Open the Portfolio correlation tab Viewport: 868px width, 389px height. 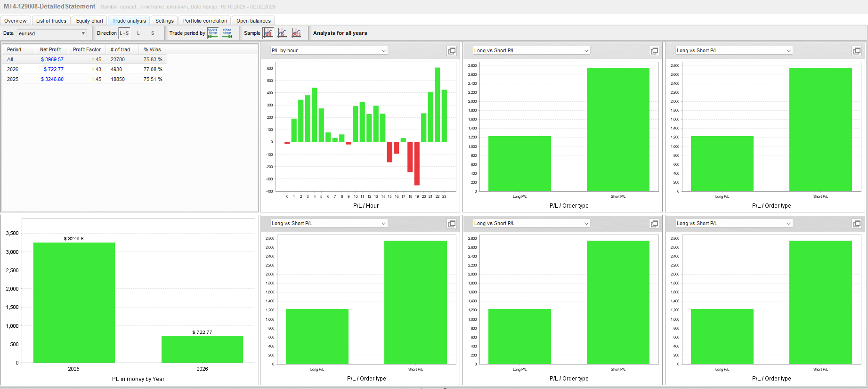[205, 21]
